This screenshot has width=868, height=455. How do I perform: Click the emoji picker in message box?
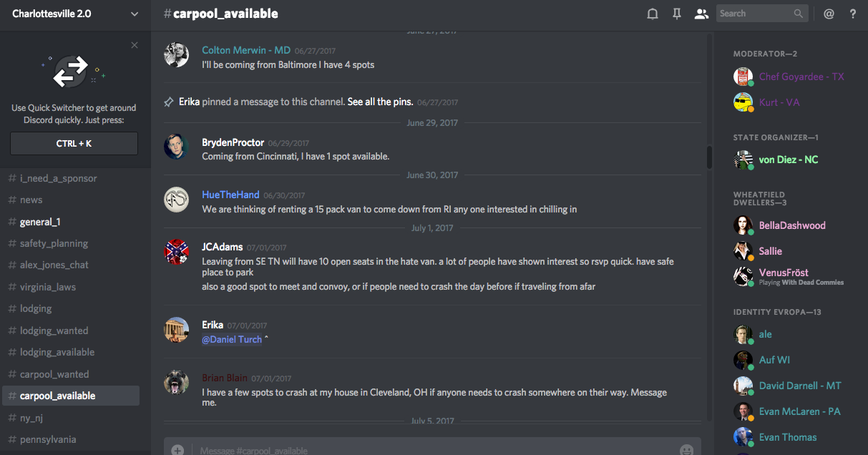(686, 450)
